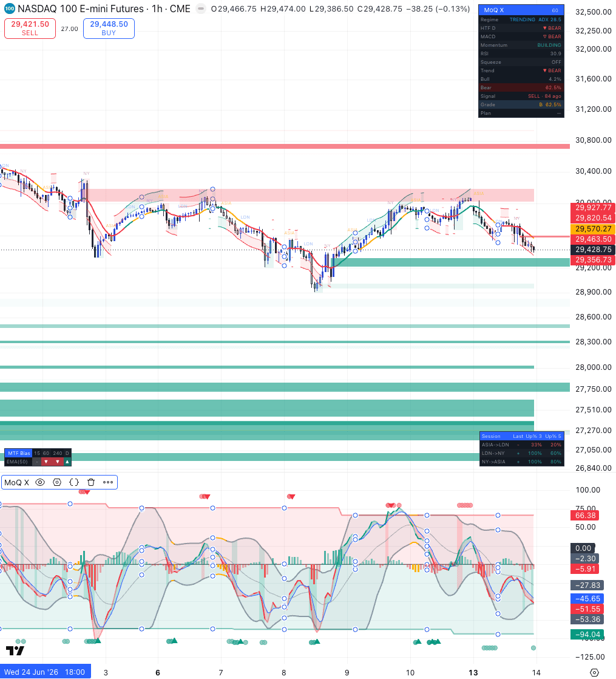The image size is (616, 679).
Task: Click the Grade B 62.5% row
Action: 521,104
